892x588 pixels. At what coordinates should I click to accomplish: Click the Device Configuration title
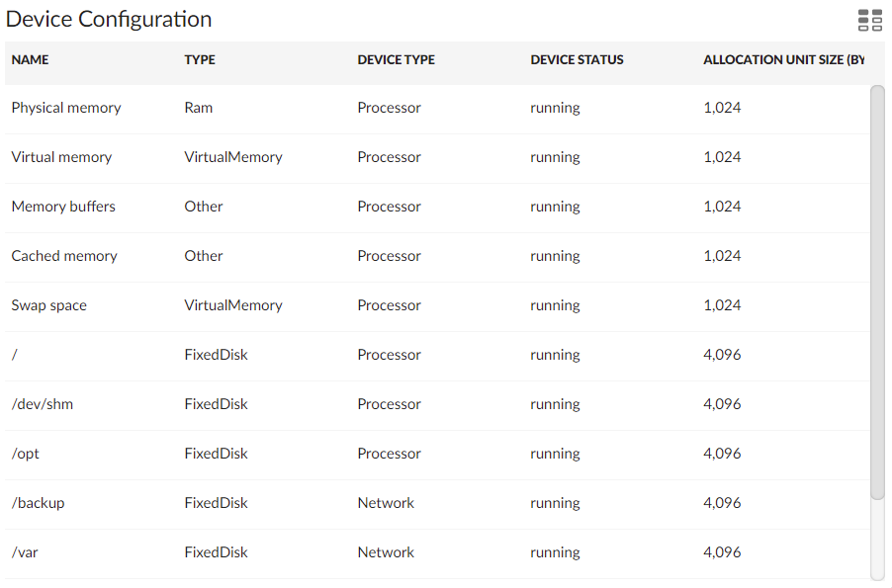(x=109, y=20)
